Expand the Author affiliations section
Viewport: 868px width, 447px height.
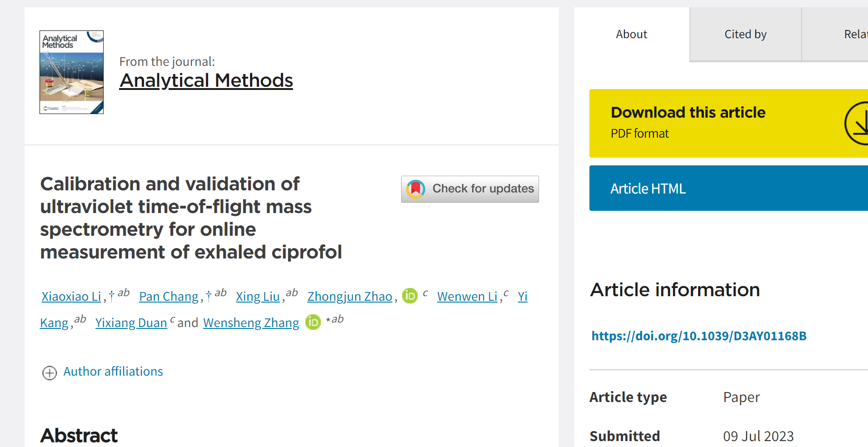tap(113, 372)
